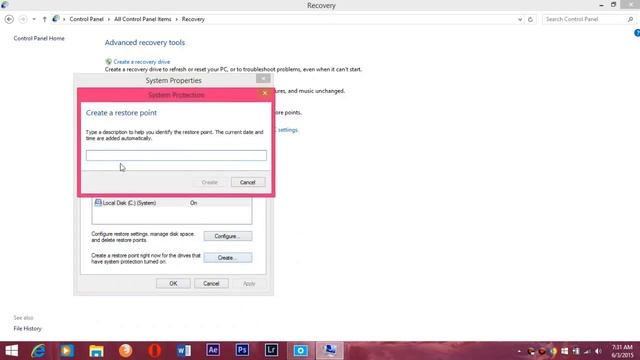The image size is (640, 360).
Task: Expand the address bar history dropdown
Action: coord(520,19)
